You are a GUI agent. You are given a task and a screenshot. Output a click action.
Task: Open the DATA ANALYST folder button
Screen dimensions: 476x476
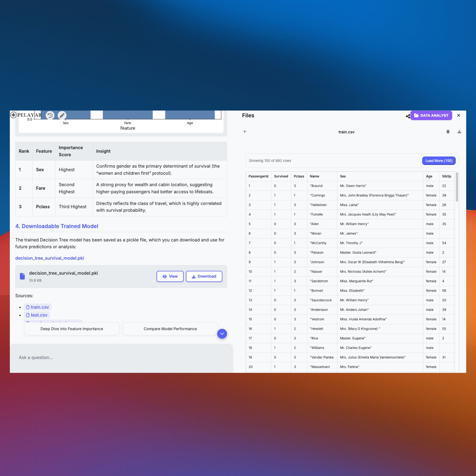(x=431, y=115)
